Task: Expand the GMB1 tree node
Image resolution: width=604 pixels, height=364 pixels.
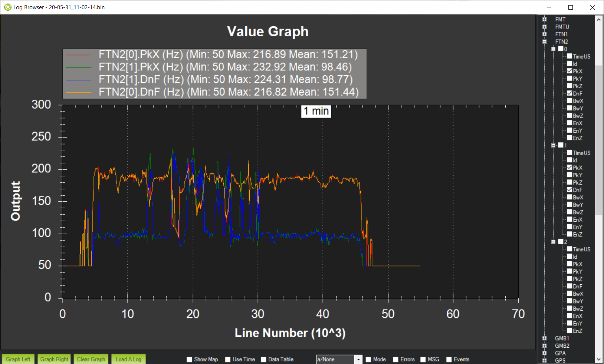Action: point(544,338)
